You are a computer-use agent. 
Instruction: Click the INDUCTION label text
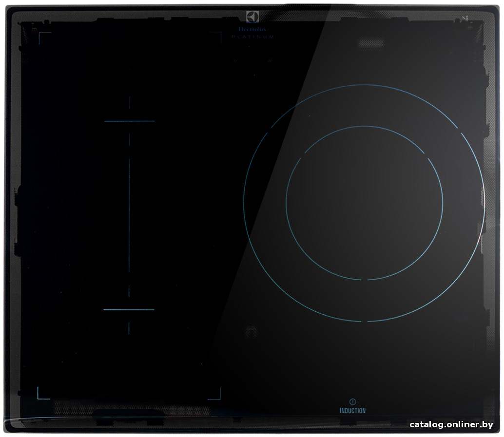click(x=352, y=411)
